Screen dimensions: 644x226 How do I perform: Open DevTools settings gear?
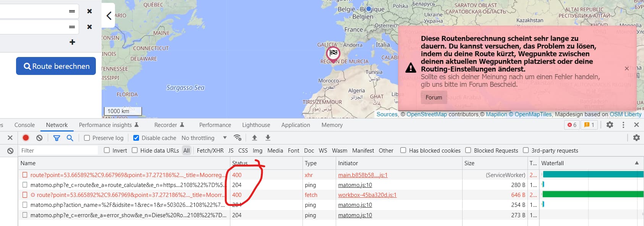[610, 125]
